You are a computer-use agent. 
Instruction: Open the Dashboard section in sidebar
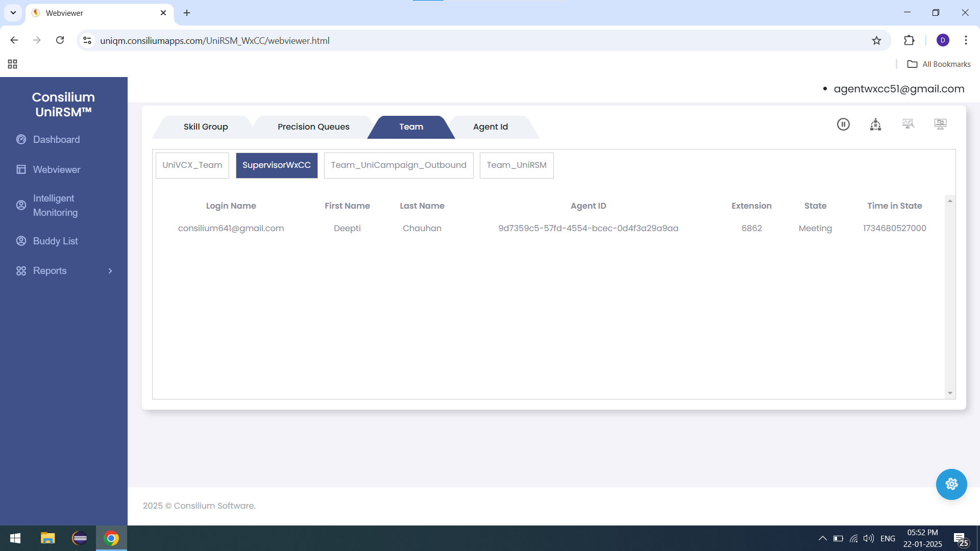point(57,139)
